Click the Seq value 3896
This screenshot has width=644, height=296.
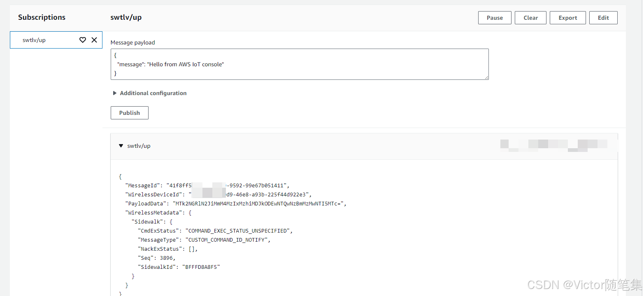point(167,258)
